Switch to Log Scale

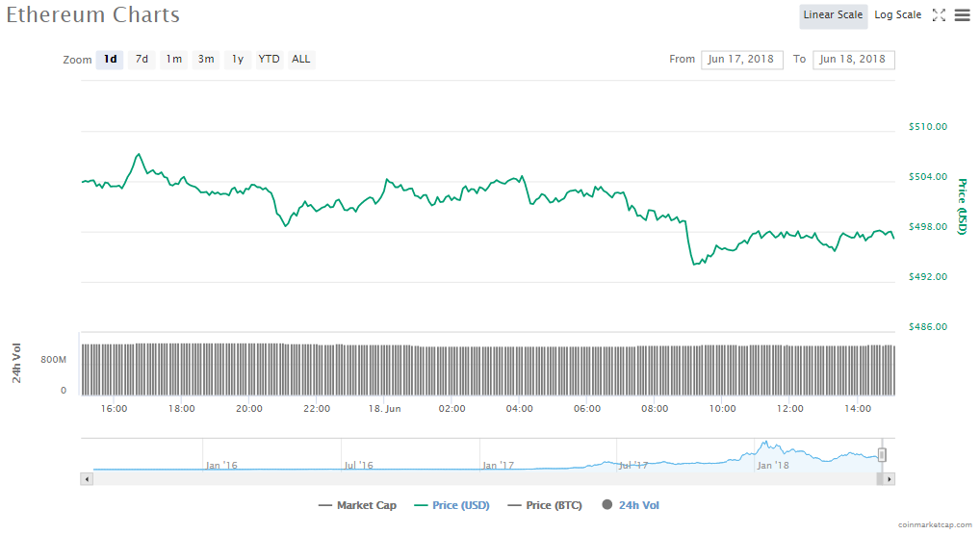click(x=897, y=15)
